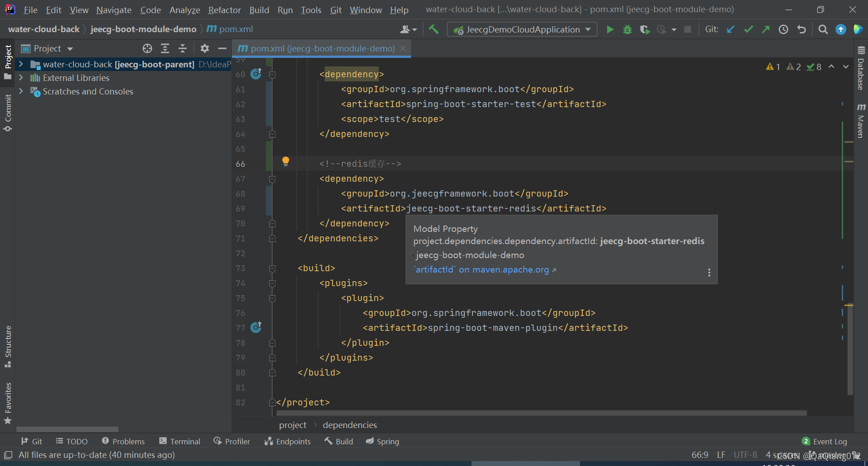This screenshot has height=466, width=868.
Task: Fold the build block at line 73
Action: click(272, 268)
